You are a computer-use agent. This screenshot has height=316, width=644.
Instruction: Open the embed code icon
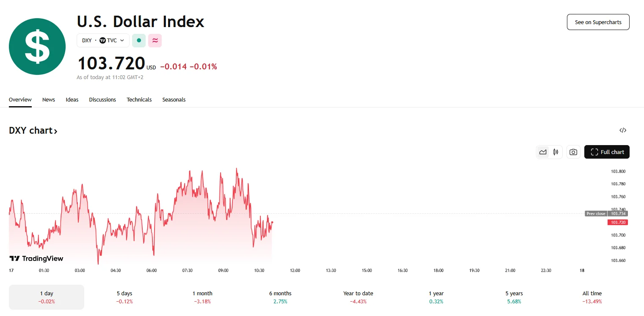pyautogui.click(x=623, y=130)
